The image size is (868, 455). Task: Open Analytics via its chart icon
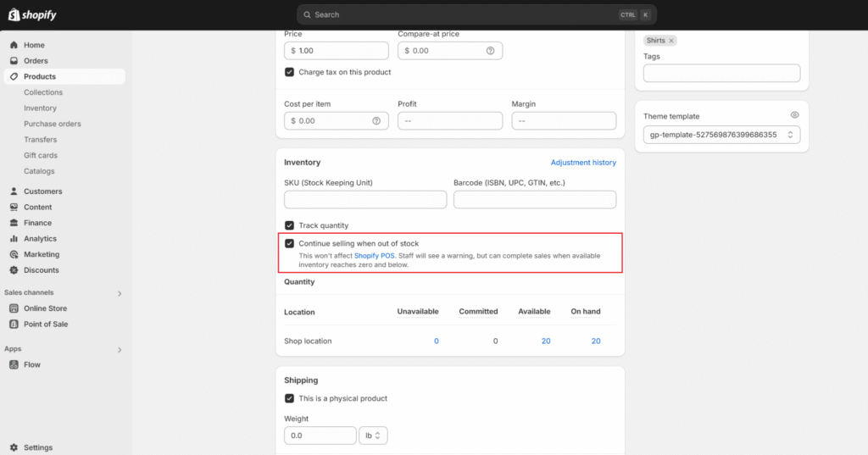pos(14,239)
